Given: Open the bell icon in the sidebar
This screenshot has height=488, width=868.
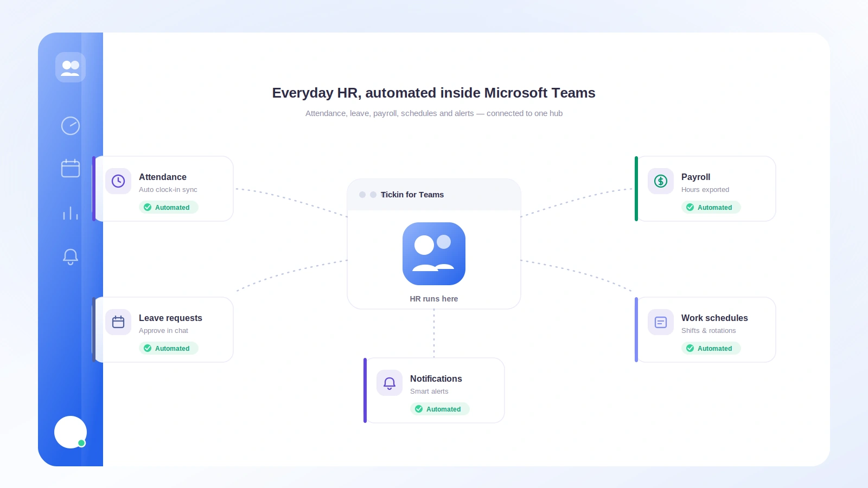Looking at the screenshot, I should [x=71, y=256].
